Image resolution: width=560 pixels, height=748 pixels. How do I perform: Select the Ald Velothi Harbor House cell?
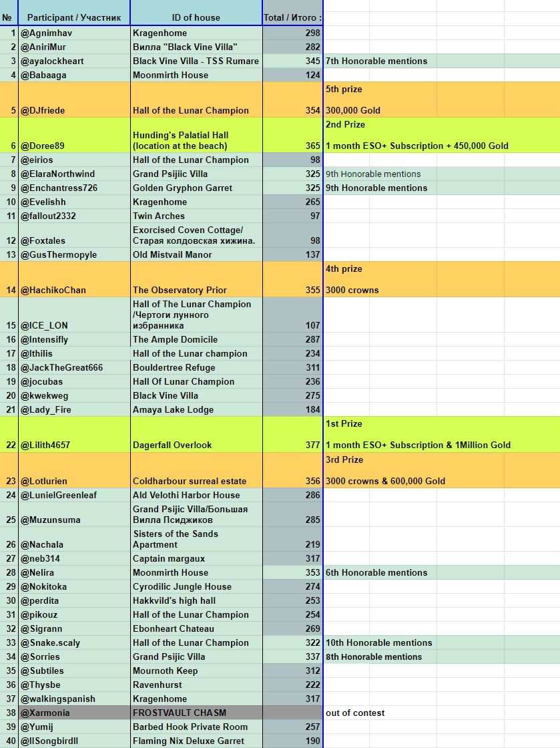196,495
